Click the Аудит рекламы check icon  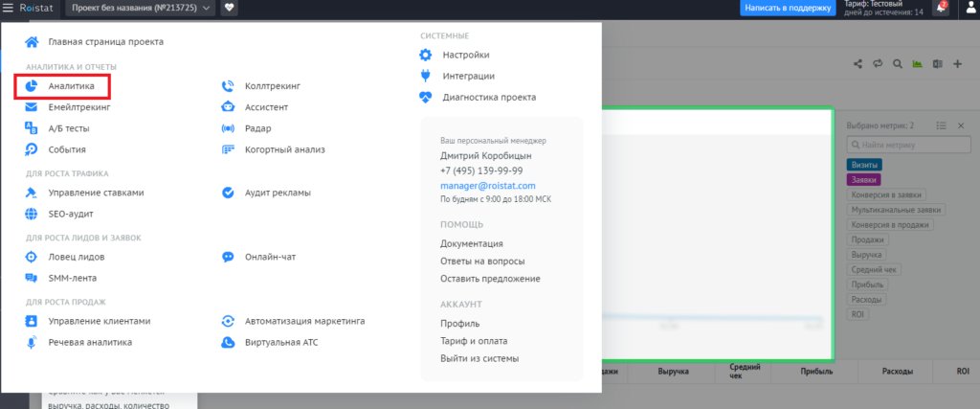coord(228,193)
